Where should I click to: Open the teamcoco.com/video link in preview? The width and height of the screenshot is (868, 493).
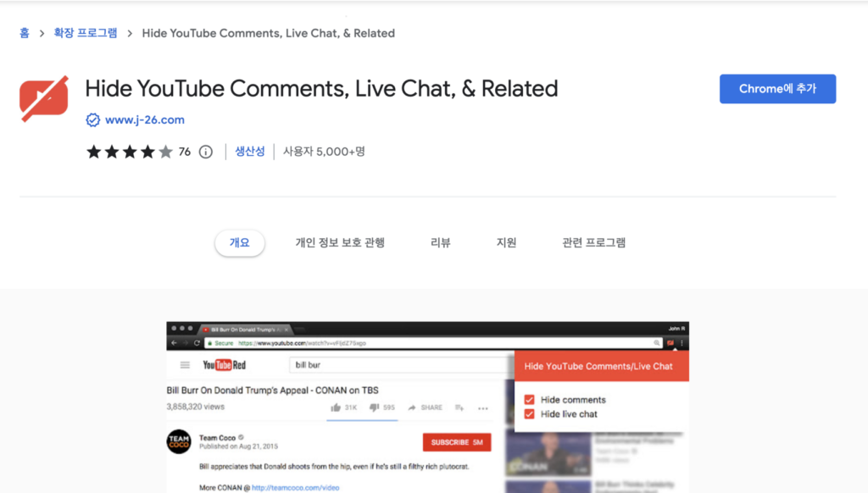point(296,487)
